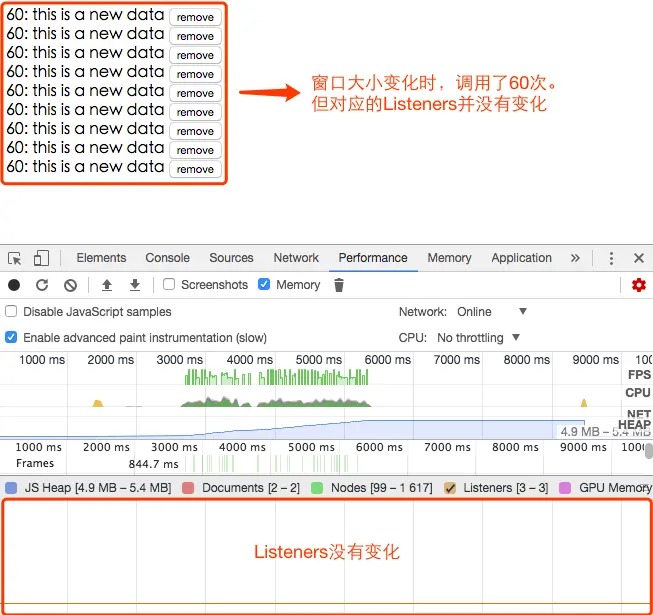Screen dimensions: 653x615
Task: Show more tabs with the double chevron
Action: point(575,258)
